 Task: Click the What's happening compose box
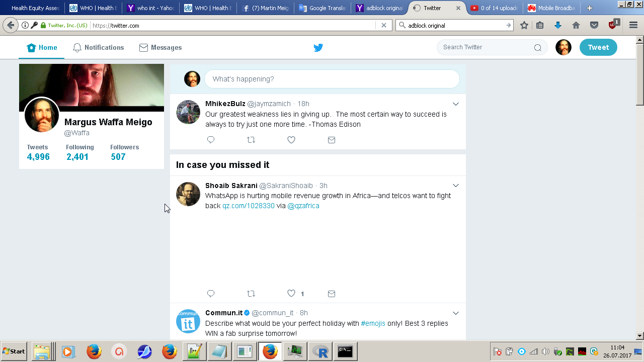pos(332,79)
